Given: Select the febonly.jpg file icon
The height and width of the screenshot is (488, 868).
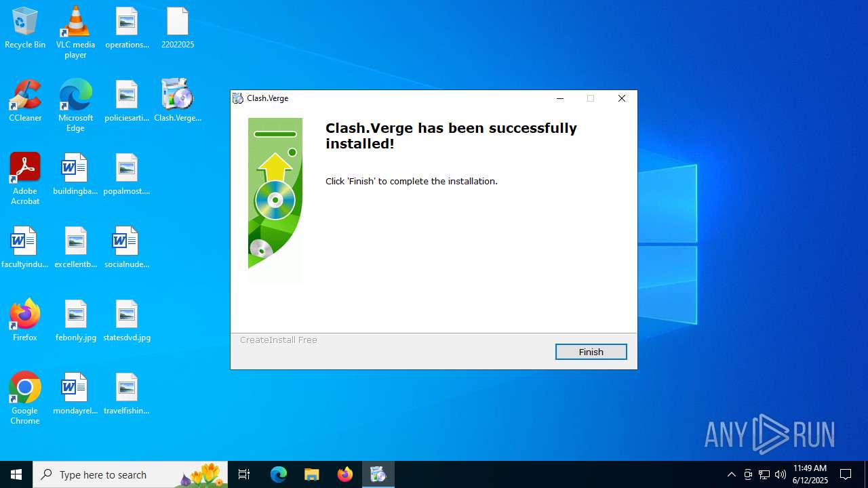Looking at the screenshot, I should pyautogui.click(x=75, y=321).
